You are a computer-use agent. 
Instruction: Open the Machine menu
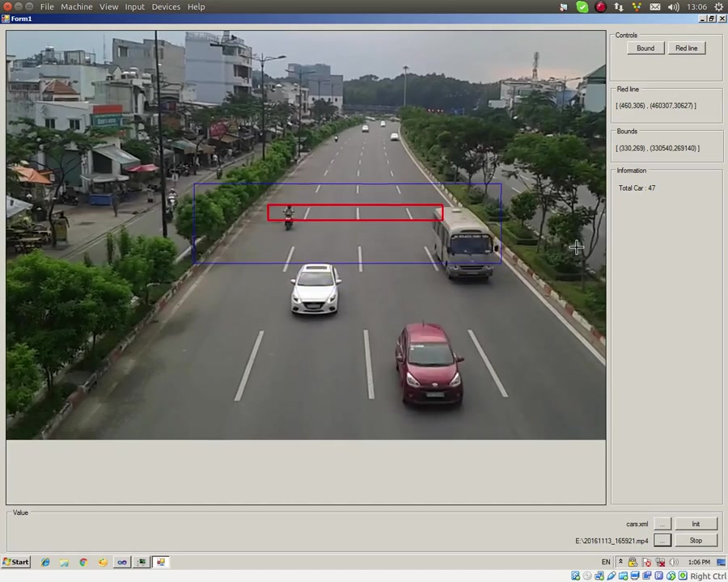[x=76, y=6]
